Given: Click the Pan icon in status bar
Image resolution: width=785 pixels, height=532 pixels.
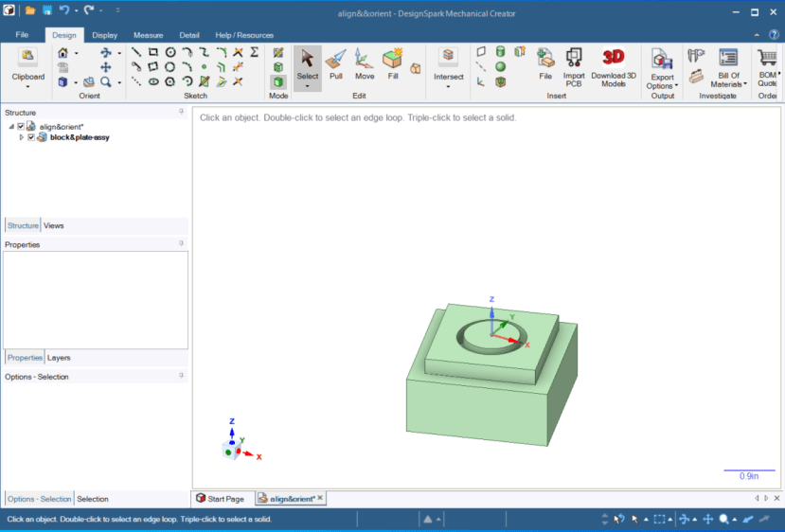Looking at the screenshot, I should 708,519.
